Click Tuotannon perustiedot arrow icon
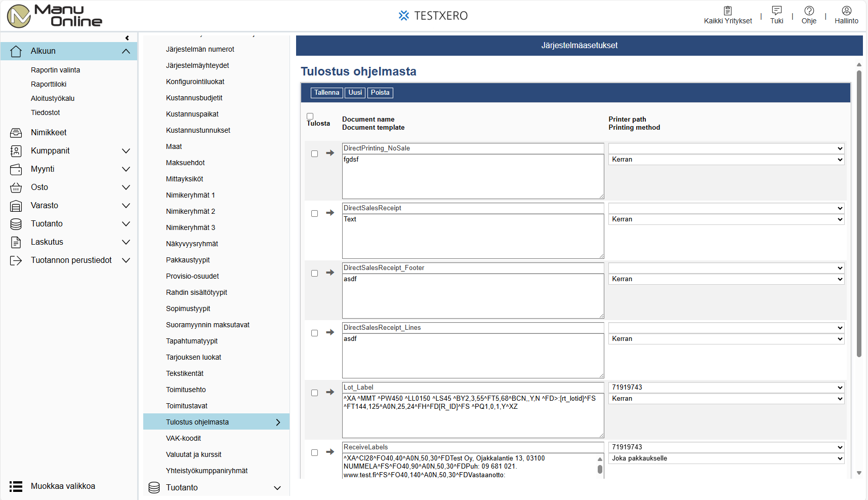868x500 pixels. coord(16,260)
